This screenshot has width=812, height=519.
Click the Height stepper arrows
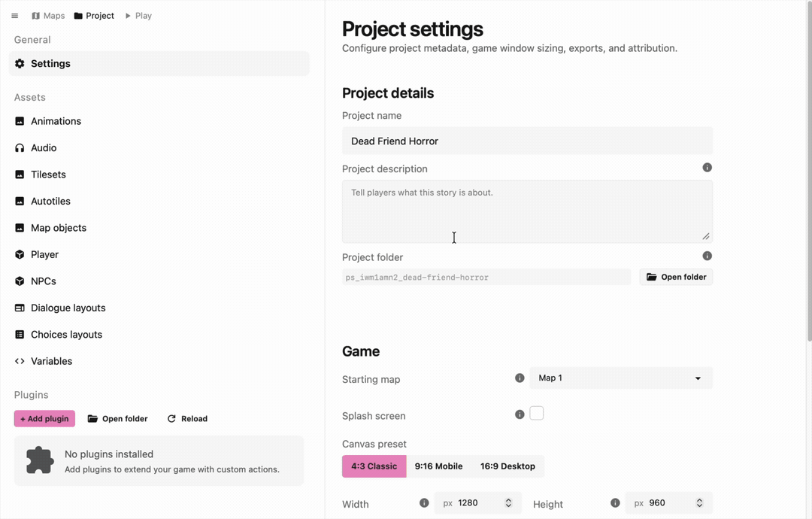click(x=699, y=502)
